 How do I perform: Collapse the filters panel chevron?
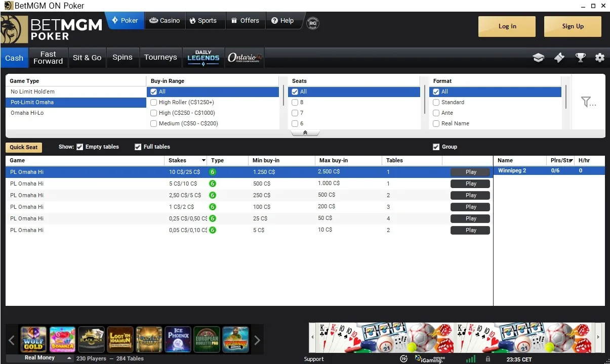click(x=304, y=132)
